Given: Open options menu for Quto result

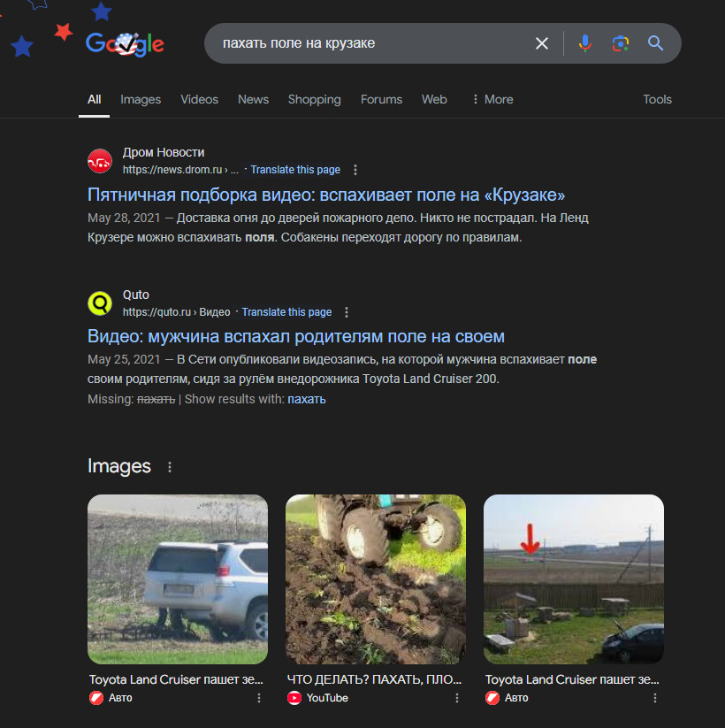Looking at the screenshot, I should (x=347, y=312).
